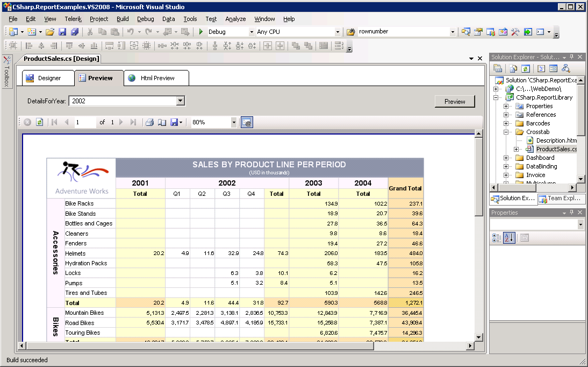
Task: Click the Start Debugging green arrow
Action: point(200,32)
